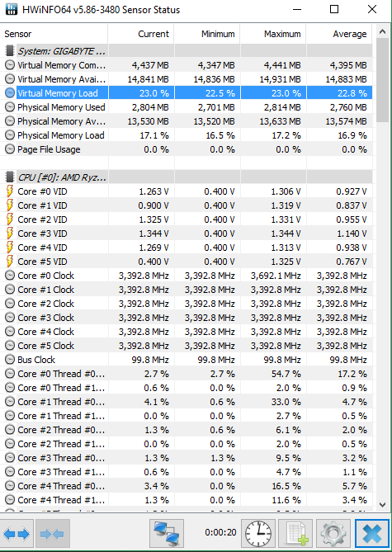
Task: Click the collapse layout arrows icon
Action: (52, 534)
